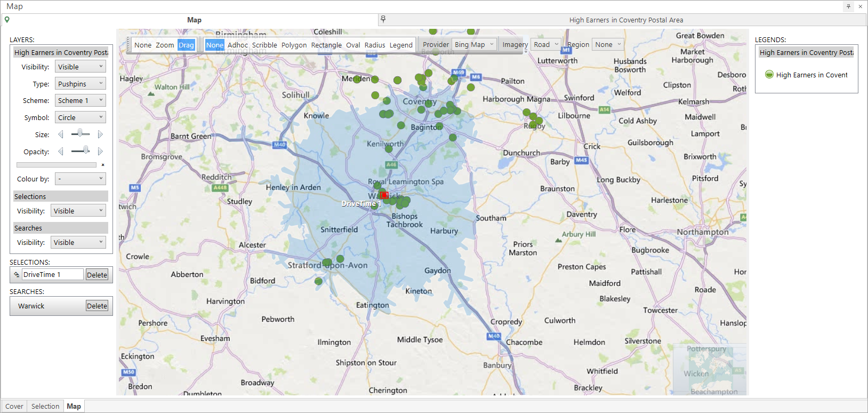
Task: Activate the Polygon selection tool
Action: point(294,45)
